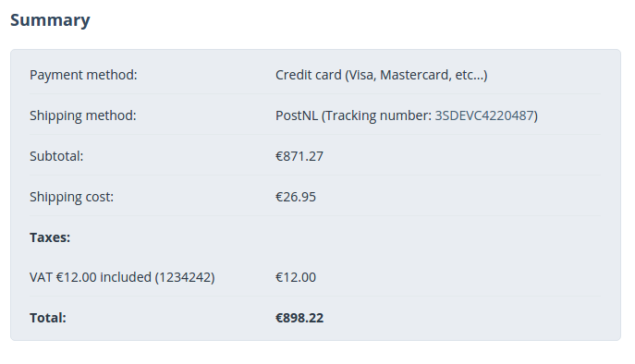
Task: Click the VAT €12.00 included (1234242) text
Action: click(122, 277)
